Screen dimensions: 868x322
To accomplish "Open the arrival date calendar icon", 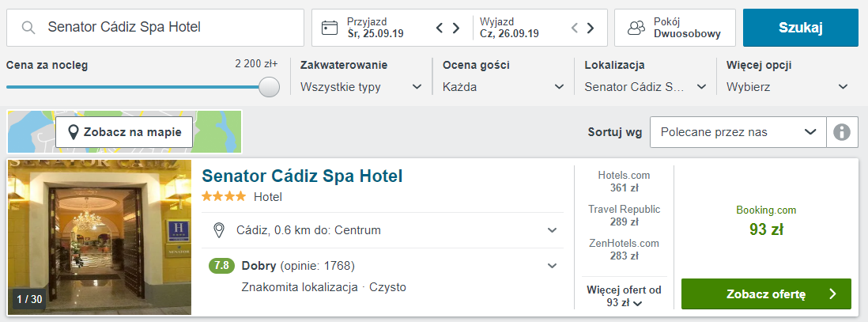I will [330, 28].
